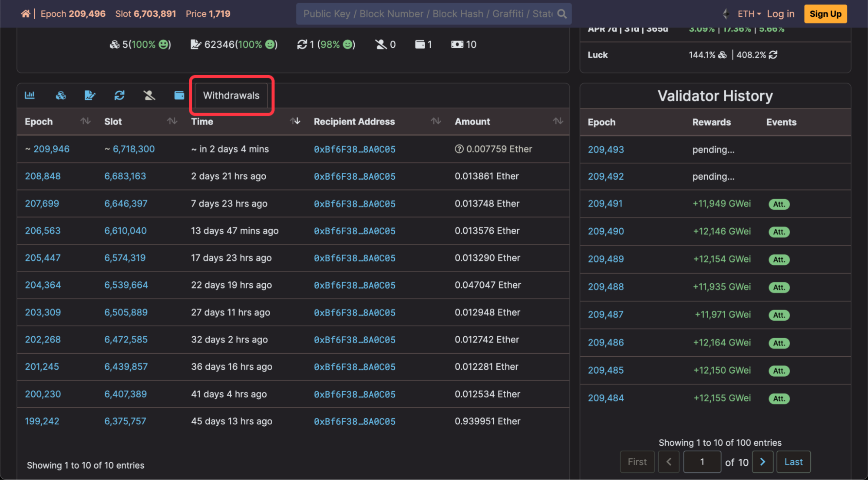Image resolution: width=868 pixels, height=480 pixels.
Task: Open the blocks tab cubes icon
Action: tap(61, 95)
